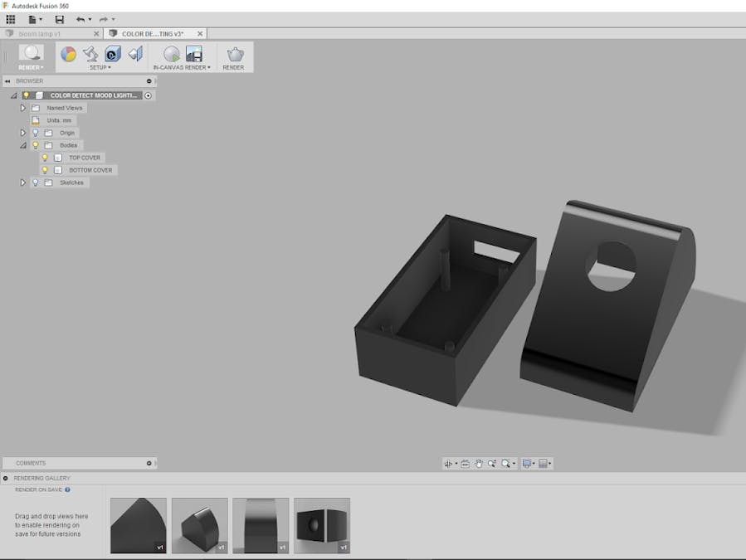Viewport: 746px width, 560px height.
Task: Click the Render teapot icon
Action: tap(235, 54)
